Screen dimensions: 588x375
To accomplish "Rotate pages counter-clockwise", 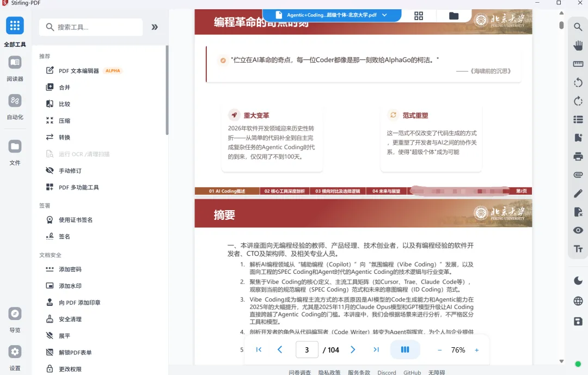I will [x=578, y=83].
